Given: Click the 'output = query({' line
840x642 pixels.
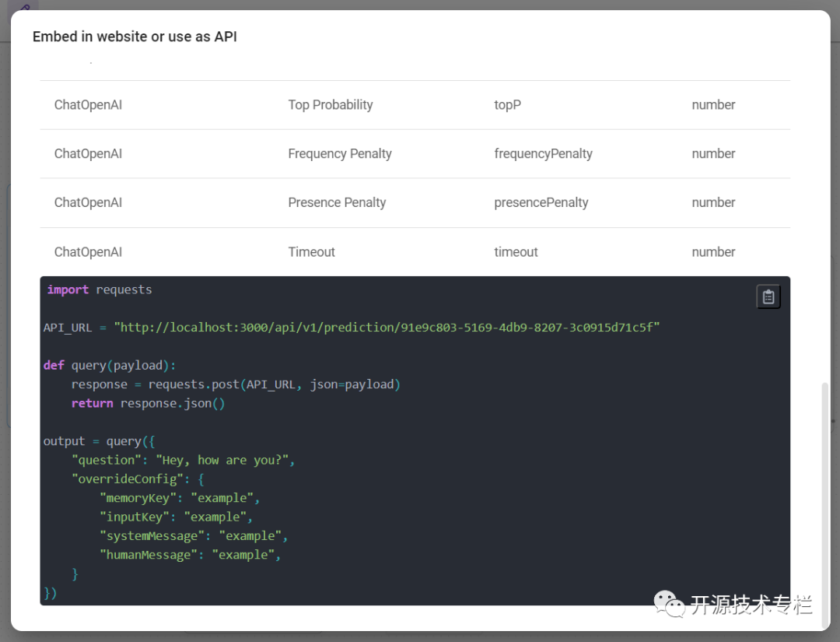Looking at the screenshot, I should click(x=99, y=441).
